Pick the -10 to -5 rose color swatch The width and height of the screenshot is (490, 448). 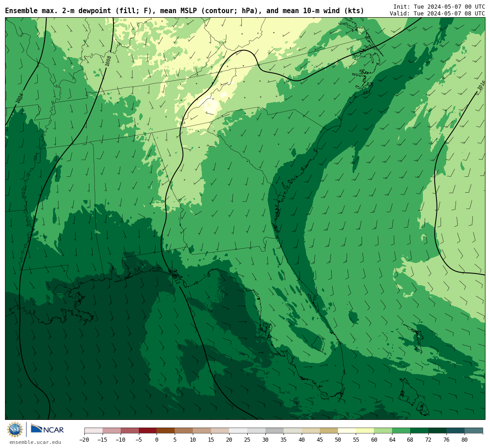coord(130,431)
